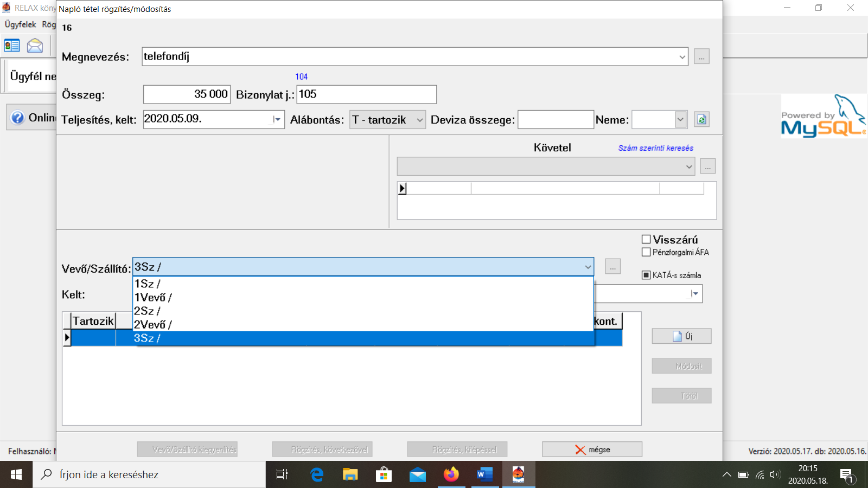This screenshot has width=868, height=488.
Task: Open notification center icon
Action: [847, 476]
